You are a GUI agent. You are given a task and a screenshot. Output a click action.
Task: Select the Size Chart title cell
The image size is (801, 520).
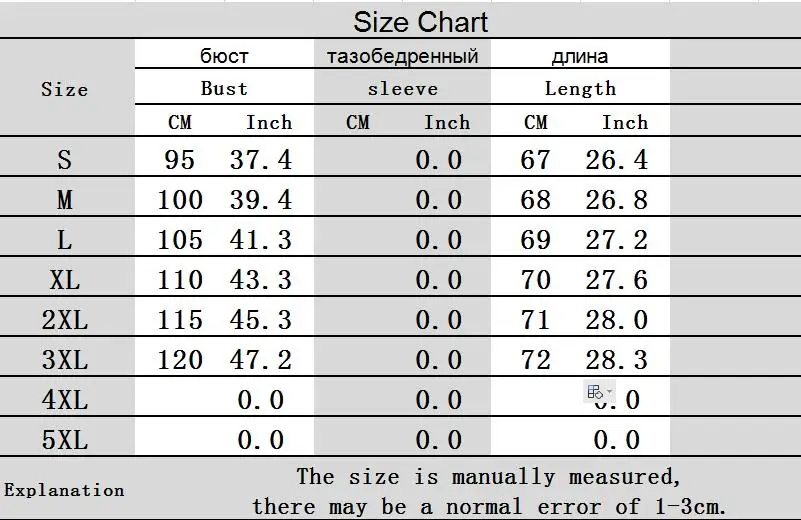(420, 22)
